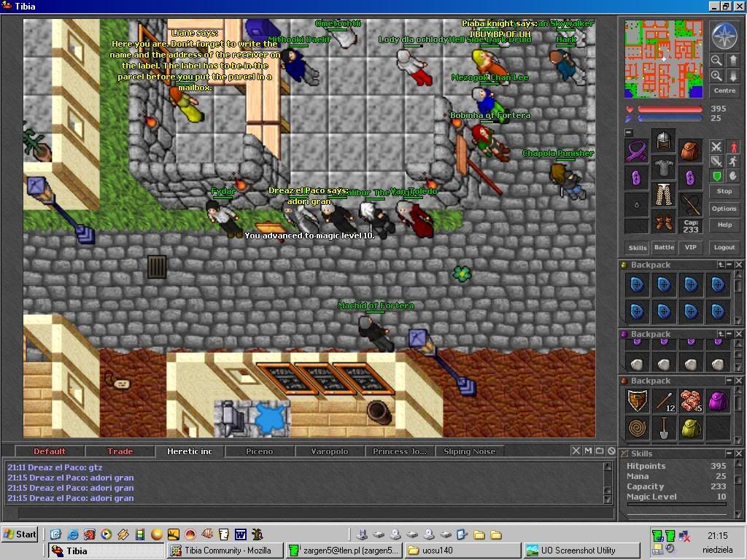Select the helmet in the head slot
Viewport: 747px width, 560px height.
click(x=663, y=141)
